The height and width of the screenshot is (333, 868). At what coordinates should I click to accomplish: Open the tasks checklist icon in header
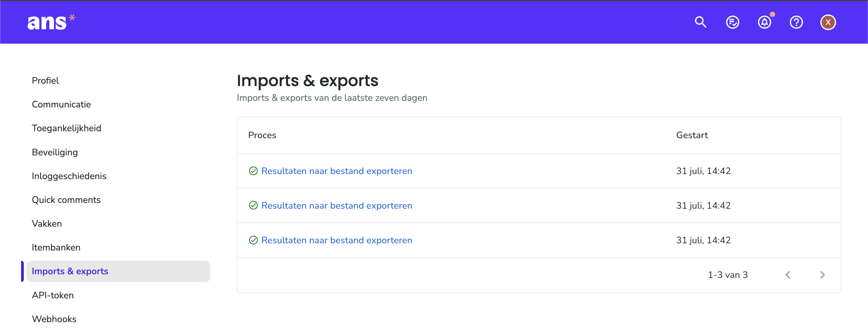coord(733,22)
